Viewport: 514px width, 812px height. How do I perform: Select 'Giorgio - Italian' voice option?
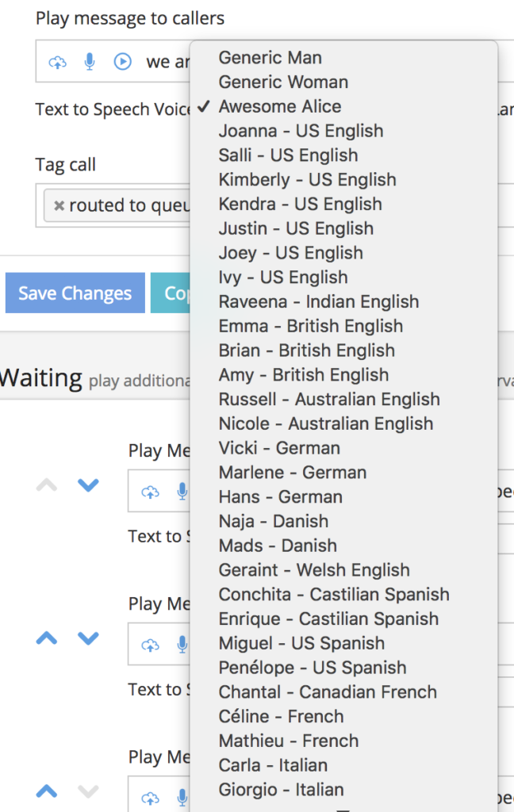pyautogui.click(x=281, y=790)
